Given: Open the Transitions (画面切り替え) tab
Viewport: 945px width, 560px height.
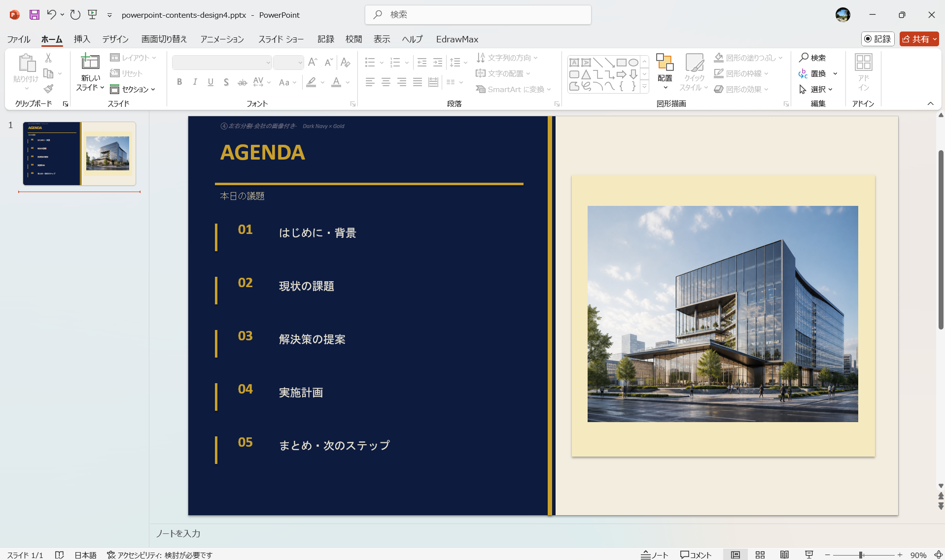Looking at the screenshot, I should [x=164, y=39].
